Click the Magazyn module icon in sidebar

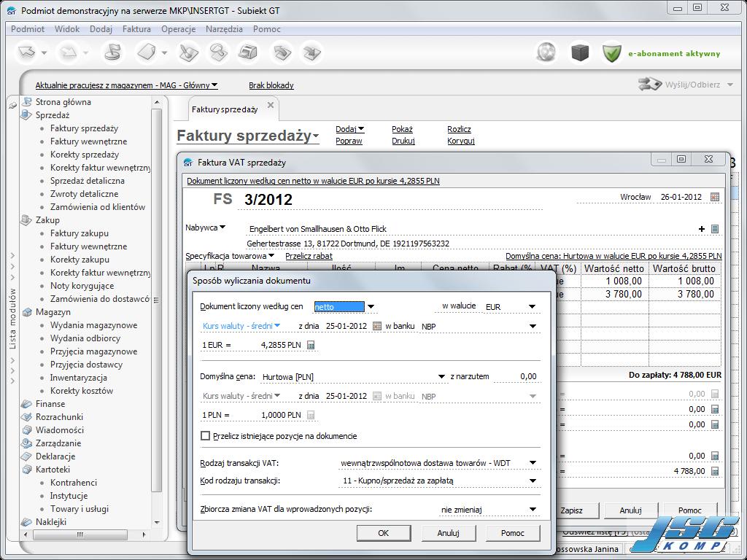[x=26, y=312]
